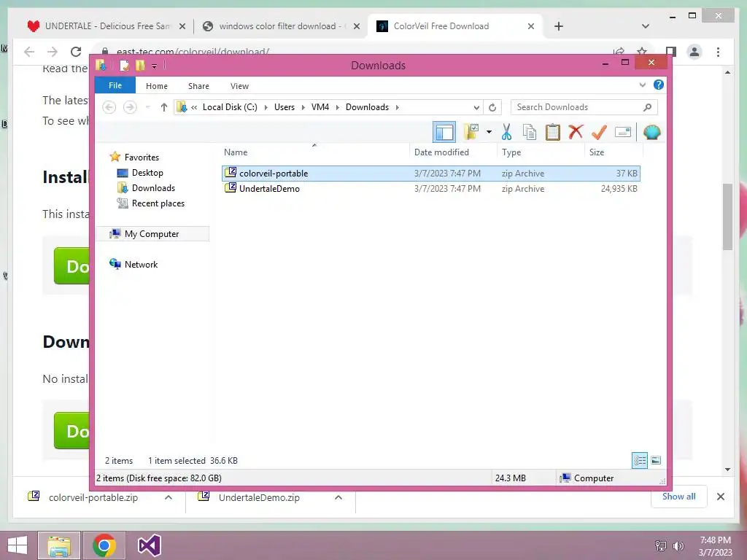Image resolution: width=747 pixels, height=560 pixels.
Task: Open quick access toolbar customize dropdown
Action: pos(154,66)
